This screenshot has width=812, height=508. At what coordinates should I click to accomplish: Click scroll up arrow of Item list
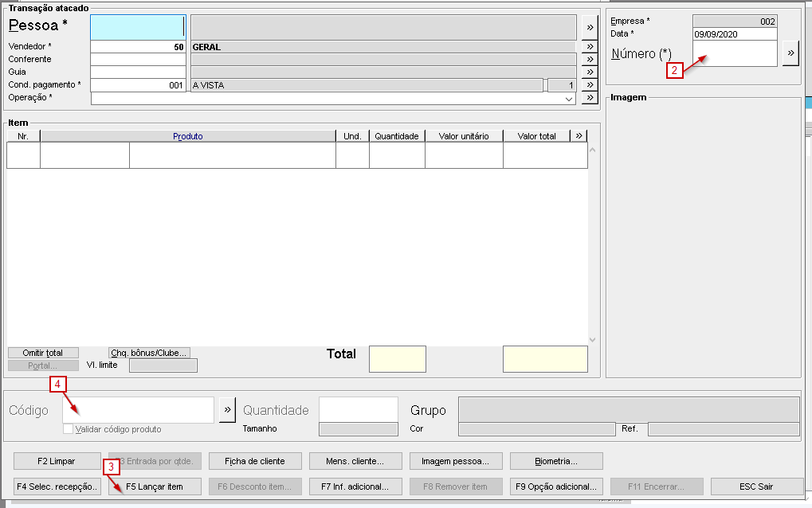pyautogui.click(x=592, y=150)
